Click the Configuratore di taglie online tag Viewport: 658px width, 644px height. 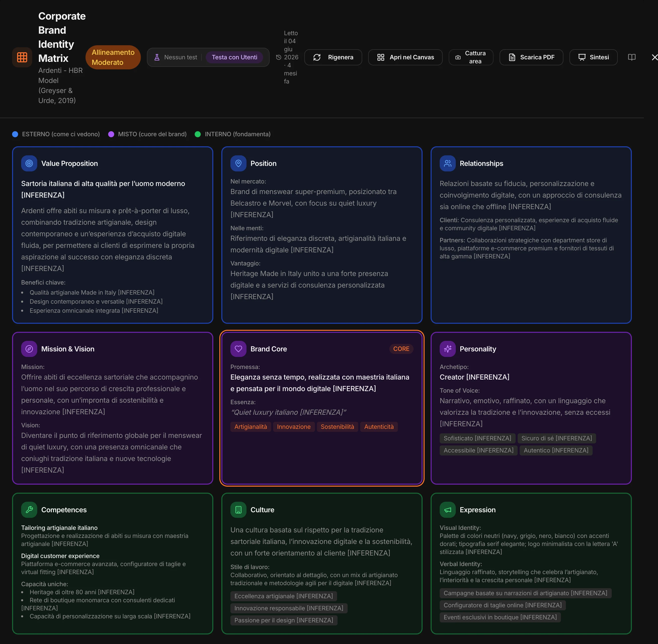[x=502, y=605]
